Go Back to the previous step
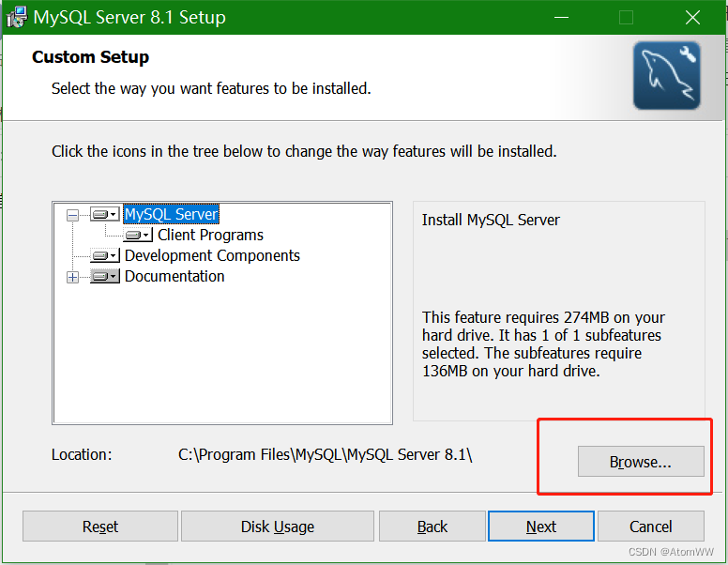This screenshot has height=565, width=728. coord(432,527)
